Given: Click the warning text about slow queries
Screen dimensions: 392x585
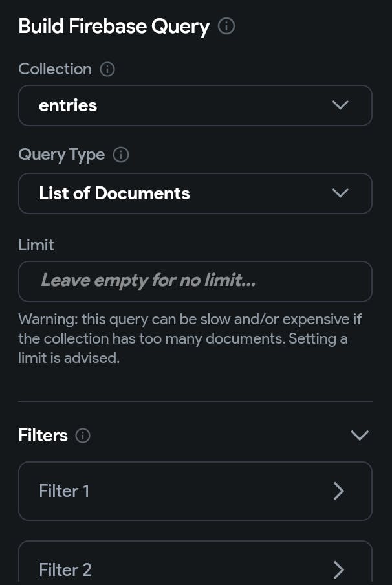Looking at the screenshot, I should (190, 338).
